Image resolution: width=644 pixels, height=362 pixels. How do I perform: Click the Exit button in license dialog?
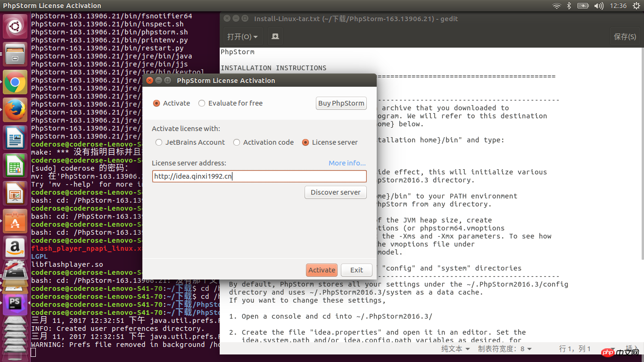[x=356, y=270]
